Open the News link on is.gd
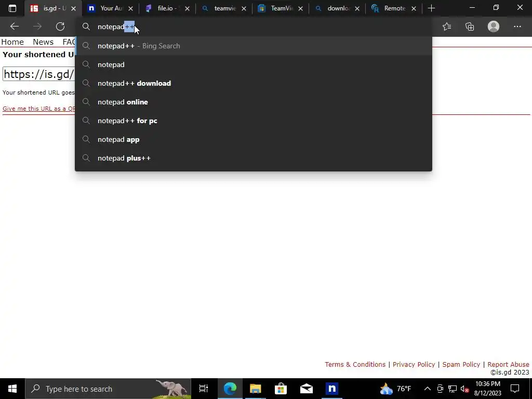532x399 pixels. 43,42
